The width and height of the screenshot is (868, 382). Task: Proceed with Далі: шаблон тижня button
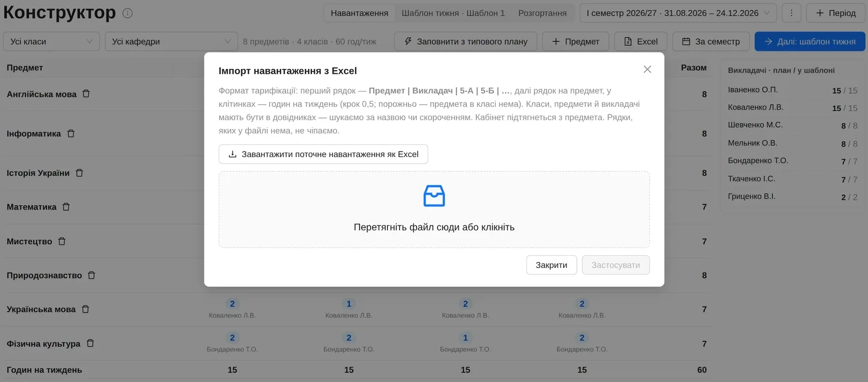[810, 41]
